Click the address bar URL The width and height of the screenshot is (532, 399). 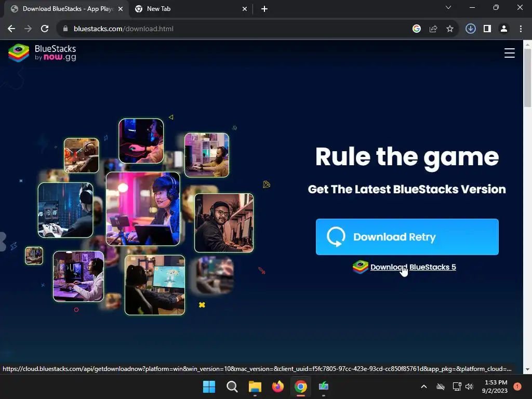[124, 29]
